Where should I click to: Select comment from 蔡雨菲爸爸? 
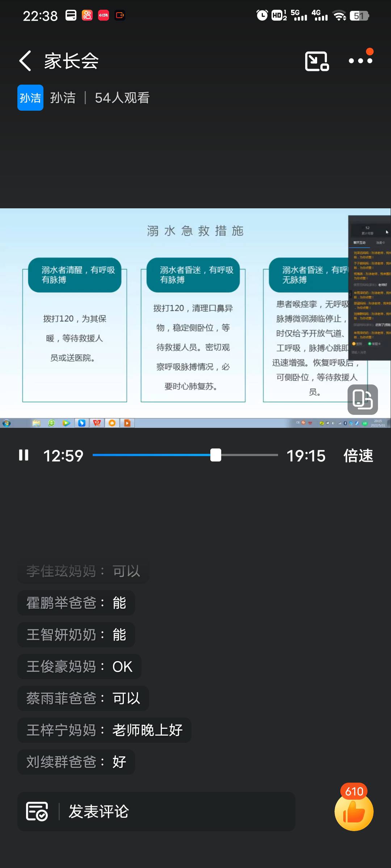(x=83, y=698)
